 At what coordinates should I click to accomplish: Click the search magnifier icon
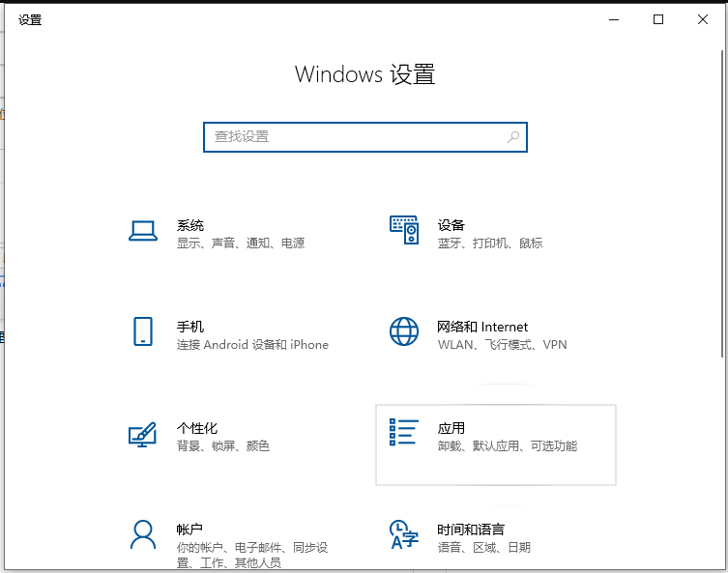513,137
